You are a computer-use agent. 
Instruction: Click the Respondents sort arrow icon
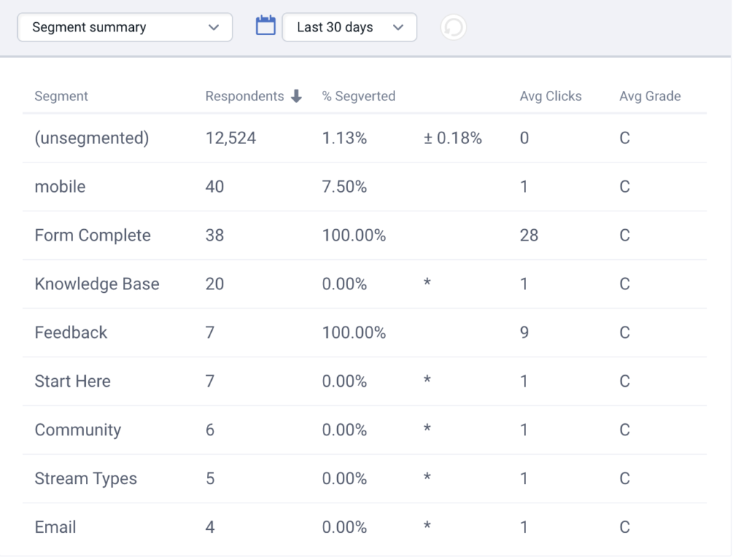click(x=296, y=96)
